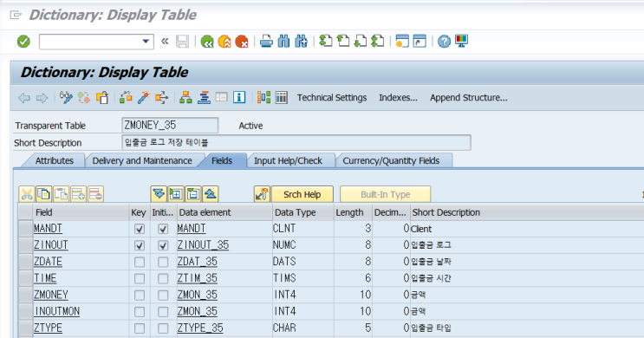
Task: Click the Generate Shortcut icon
Action: 420,41
